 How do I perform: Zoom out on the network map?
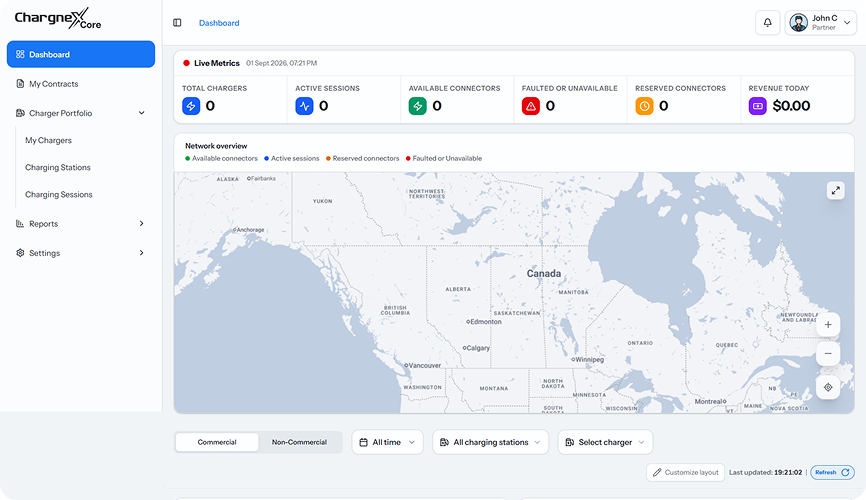(828, 354)
